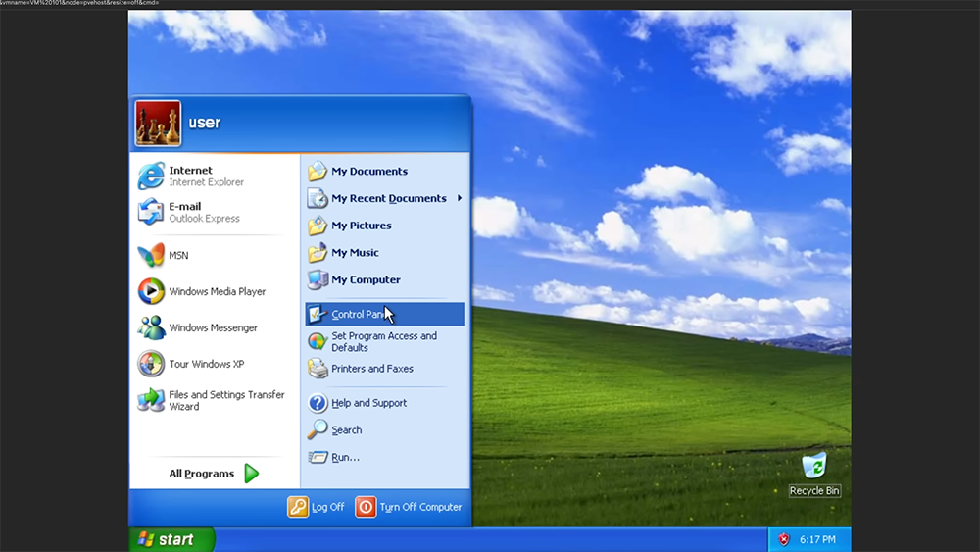
Task: Select 'Windows Media Player' text
Action: [x=218, y=292]
